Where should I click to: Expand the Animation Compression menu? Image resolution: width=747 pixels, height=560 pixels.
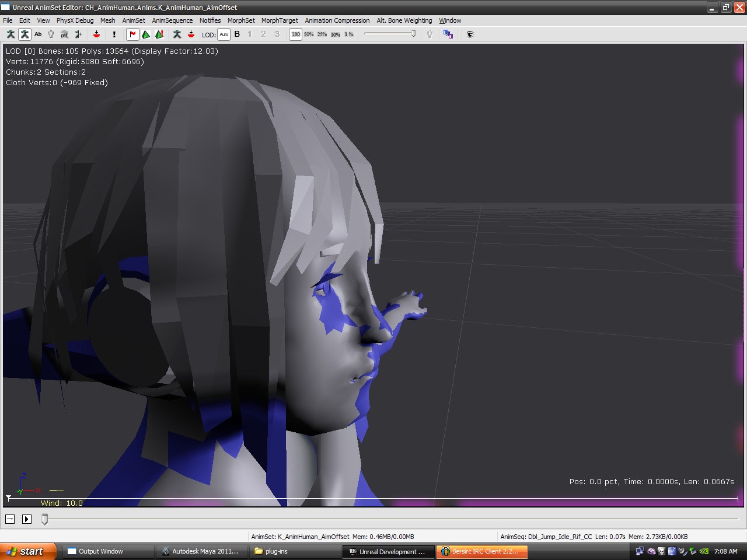[x=337, y=20]
